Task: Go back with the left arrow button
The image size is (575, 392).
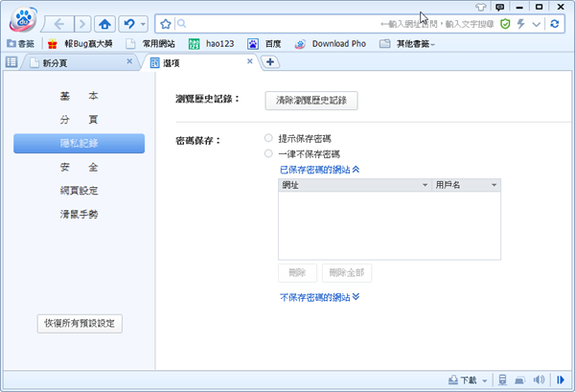Action: (x=59, y=24)
